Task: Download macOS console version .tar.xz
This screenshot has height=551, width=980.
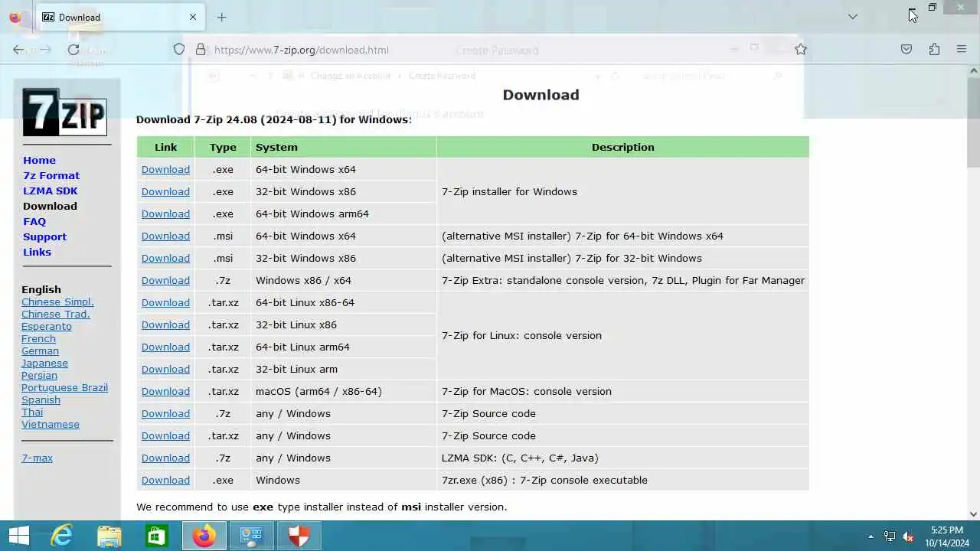Action: [165, 391]
